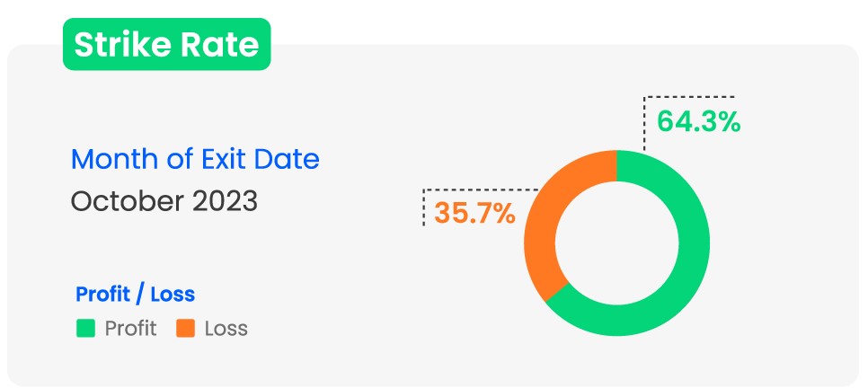Click the white center of the donut chart
Screen dimensions: 868x388
tap(616, 242)
